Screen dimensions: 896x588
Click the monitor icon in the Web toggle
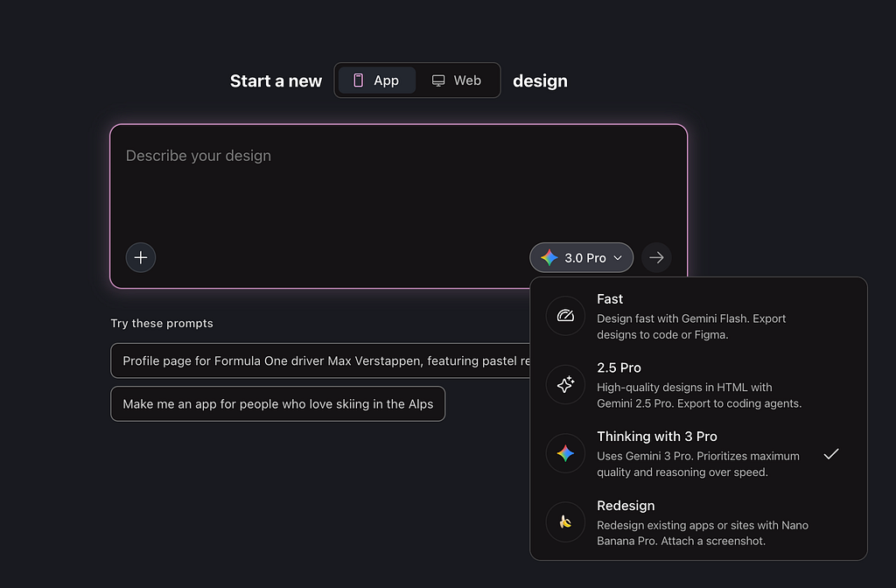click(x=438, y=80)
